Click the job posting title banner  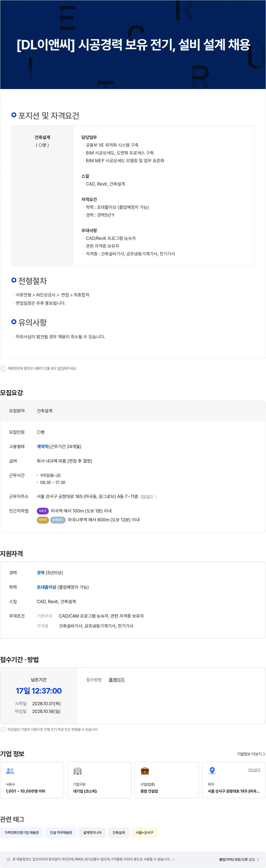coord(133,44)
